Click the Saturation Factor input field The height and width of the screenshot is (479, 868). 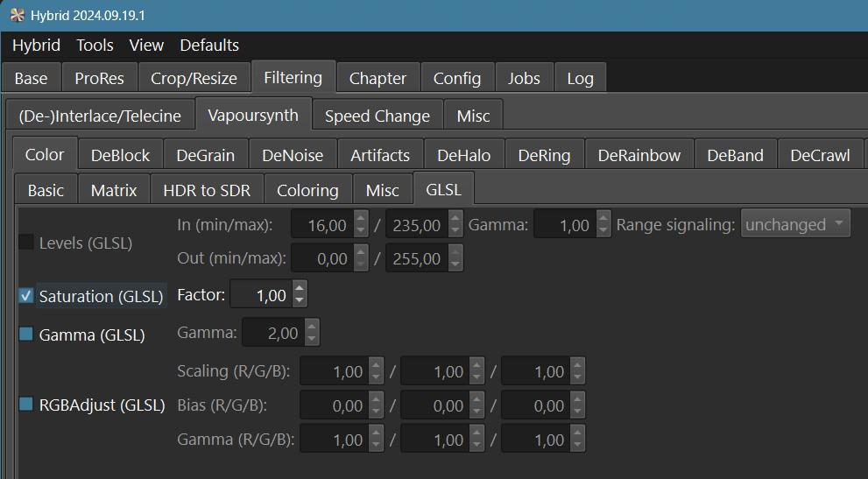[x=260, y=295]
